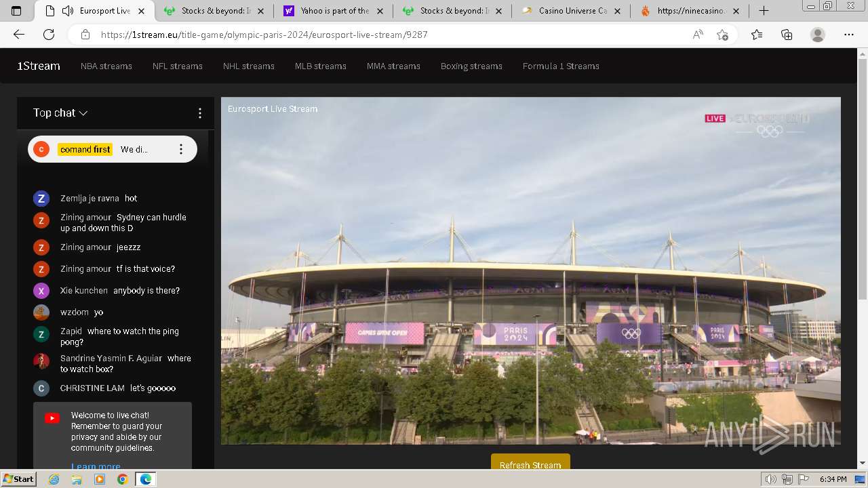
Task: Reload the page with Refresh icon
Action: [x=49, y=35]
